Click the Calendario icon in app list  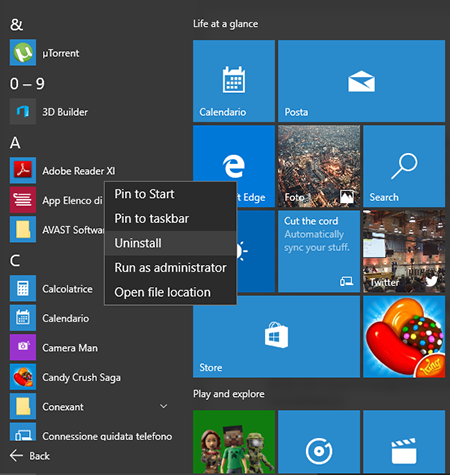tap(23, 318)
